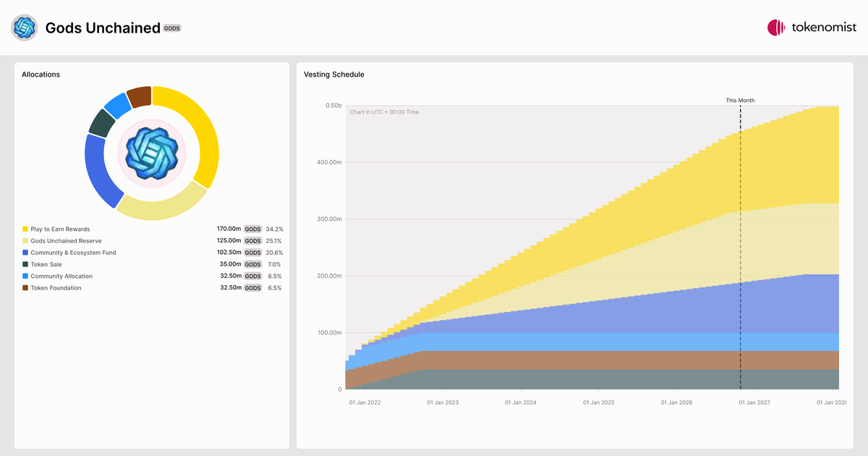Click the "This Month" marker label on the chart

(740, 101)
